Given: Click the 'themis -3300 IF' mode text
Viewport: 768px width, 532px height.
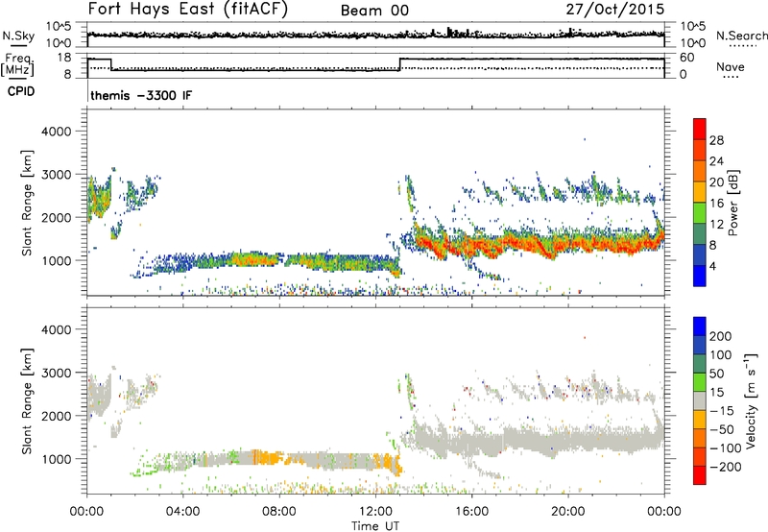Looking at the screenshot, I should 141,95.
